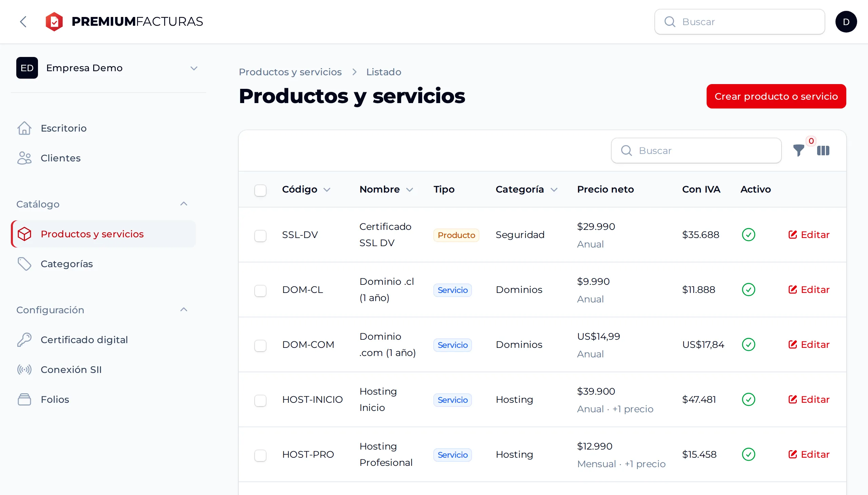The height and width of the screenshot is (495, 868).
Task: Open the user avatar D menu
Action: coord(846,22)
